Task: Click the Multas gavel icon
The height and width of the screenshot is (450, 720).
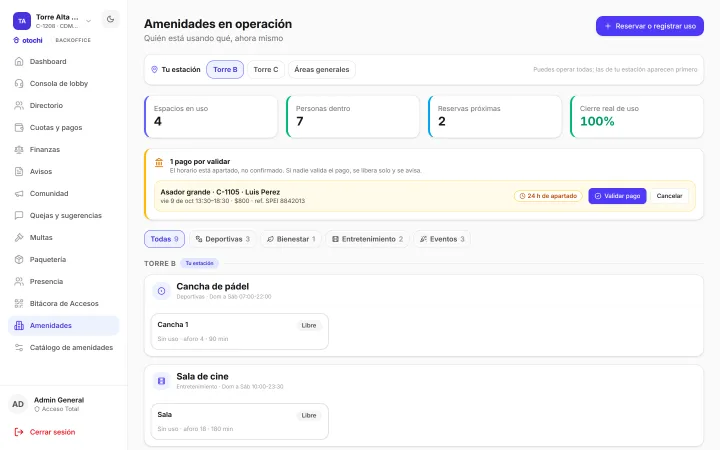Action: (19, 237)
